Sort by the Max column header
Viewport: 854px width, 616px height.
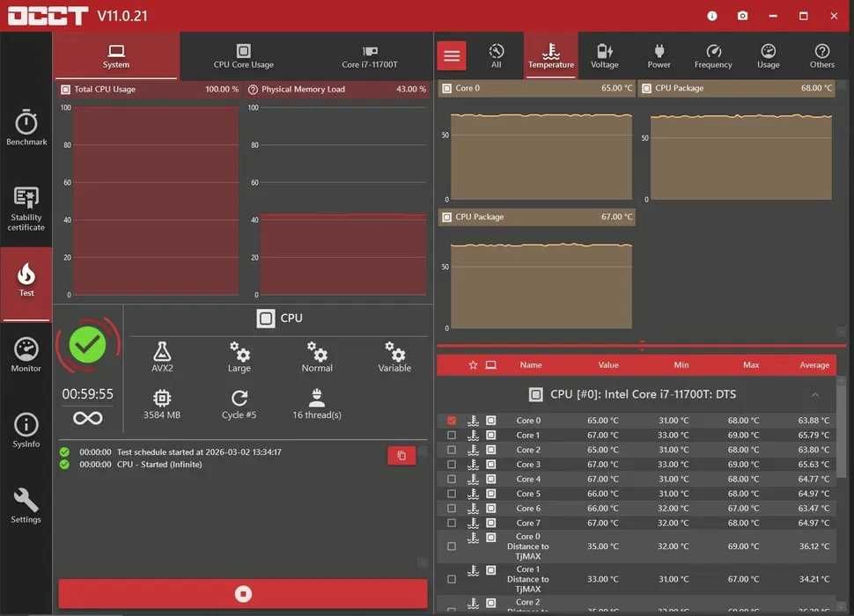751,365
